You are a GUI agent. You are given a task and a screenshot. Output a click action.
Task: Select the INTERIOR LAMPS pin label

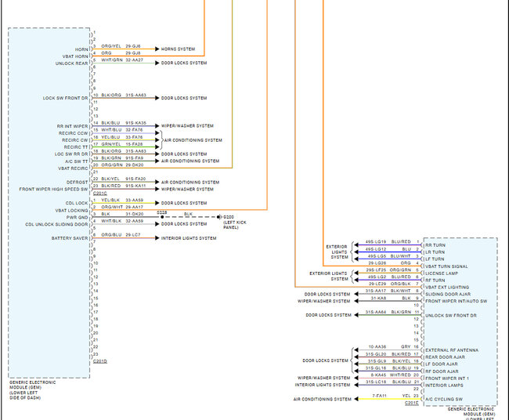(445, 386)
